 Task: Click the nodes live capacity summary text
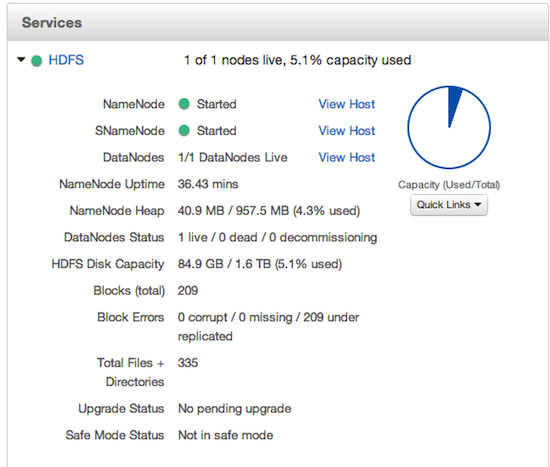pos(297,60)
